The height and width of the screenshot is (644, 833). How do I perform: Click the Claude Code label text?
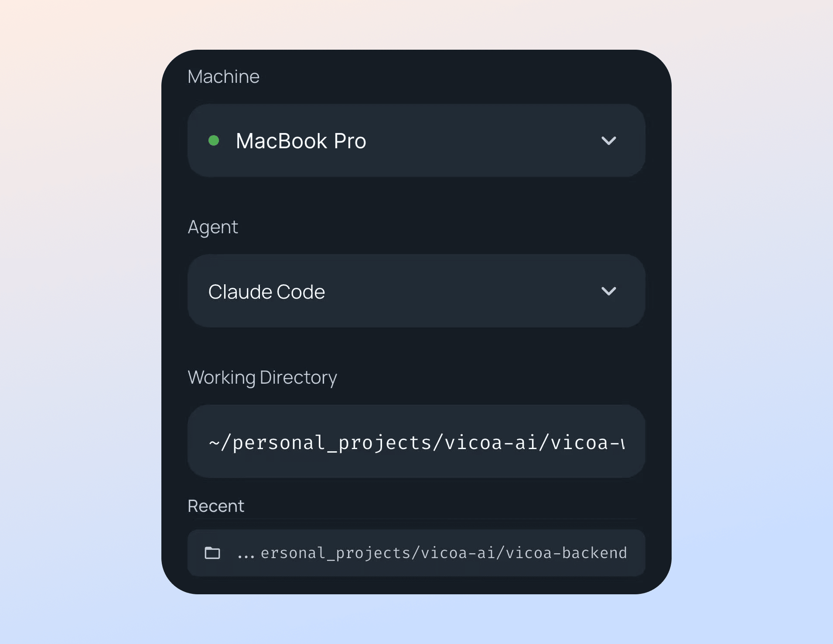coord(267,292)
